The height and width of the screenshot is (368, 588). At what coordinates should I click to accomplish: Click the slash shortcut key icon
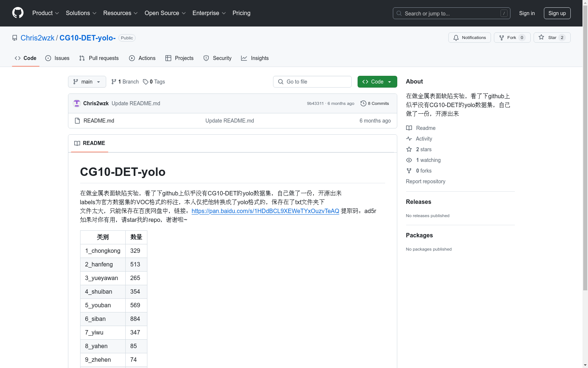pyautogui.click(x=504, y=13)
